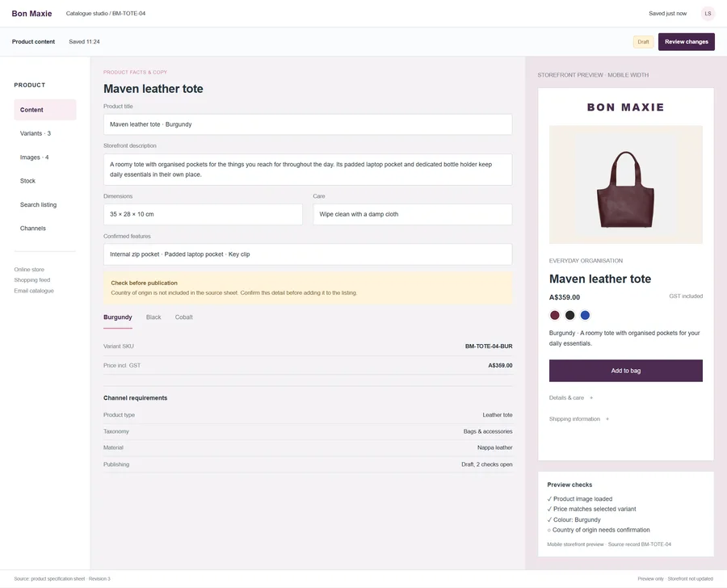This screenshot has width=727, height=588.
Task: Focus the Care field
Action: (x=413, y=214)
